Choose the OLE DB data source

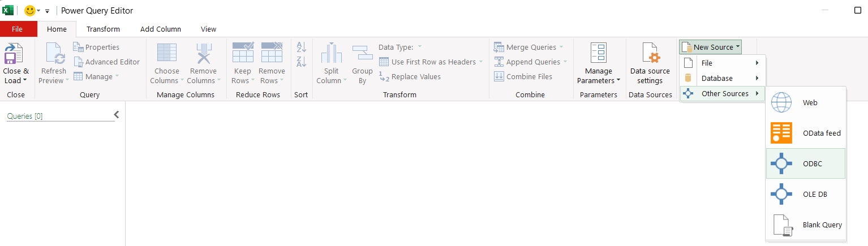[806, 194]
